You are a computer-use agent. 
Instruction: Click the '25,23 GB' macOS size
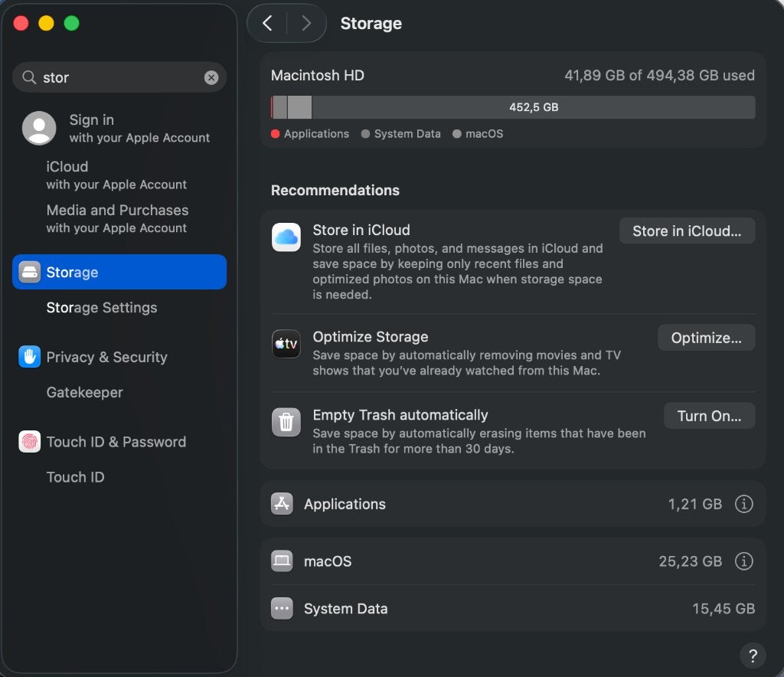(x=691, y=561)
